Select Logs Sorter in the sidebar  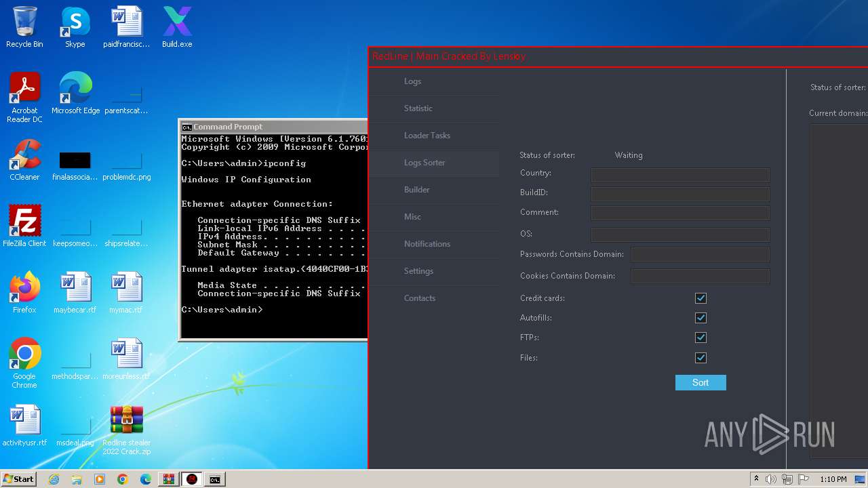434,163
